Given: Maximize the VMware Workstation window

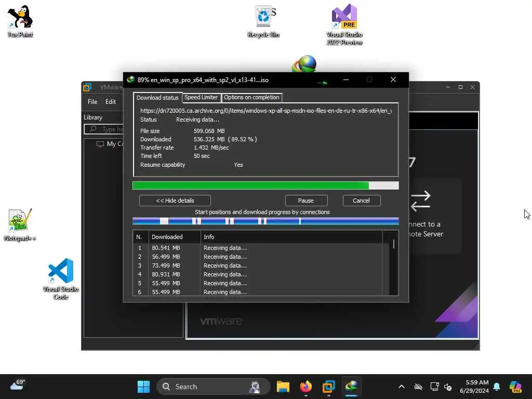Looking at the screenshot, I should click(460, 87).
